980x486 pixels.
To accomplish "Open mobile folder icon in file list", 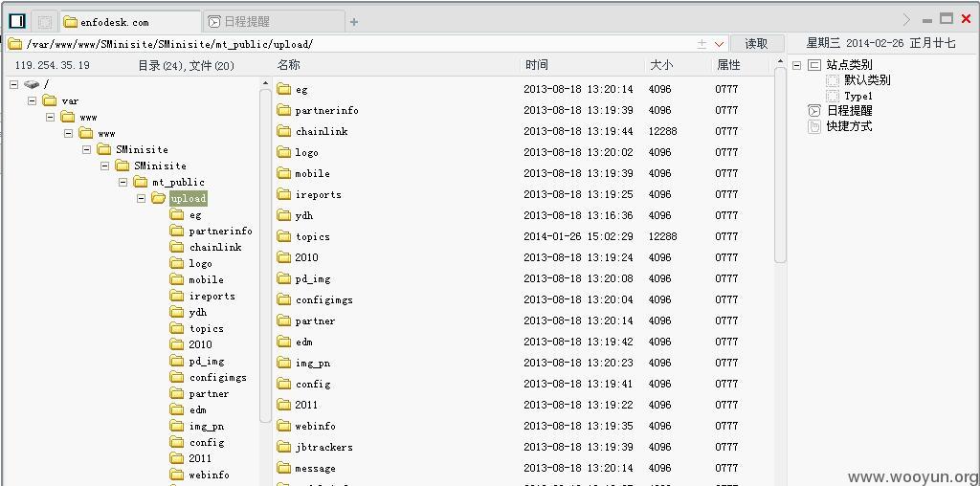I will pos(284,173).
